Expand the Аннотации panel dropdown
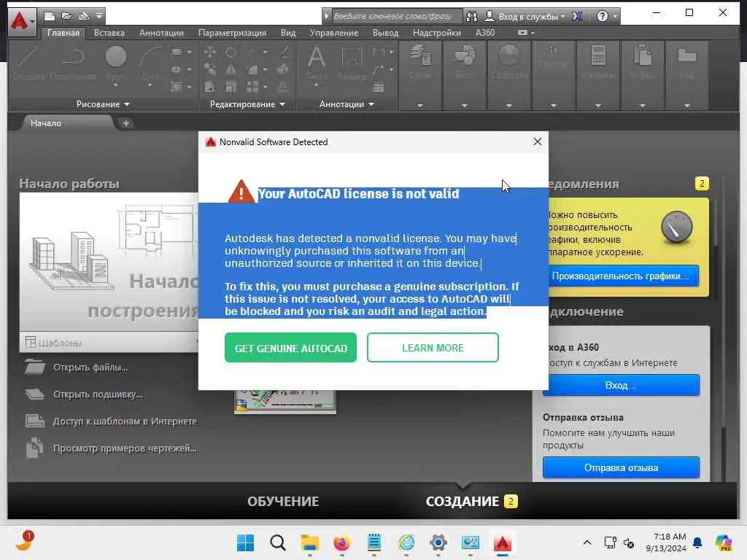The height and width of the screenshot is (560, 747). click(x=347, y=104)
